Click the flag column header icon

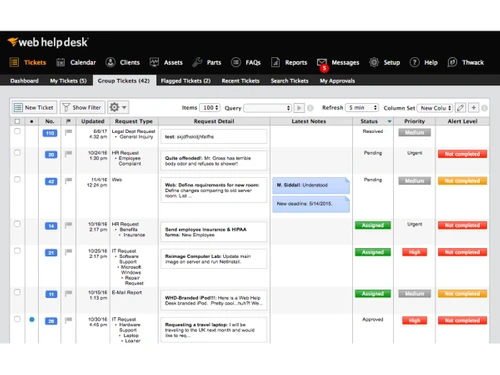pos(68,121)
